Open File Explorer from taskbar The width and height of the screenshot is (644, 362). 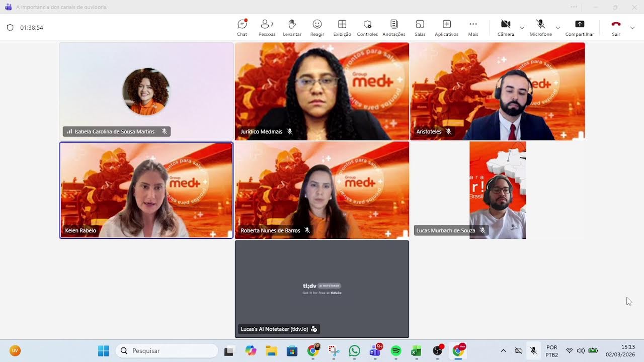click(x=271, y=351)
